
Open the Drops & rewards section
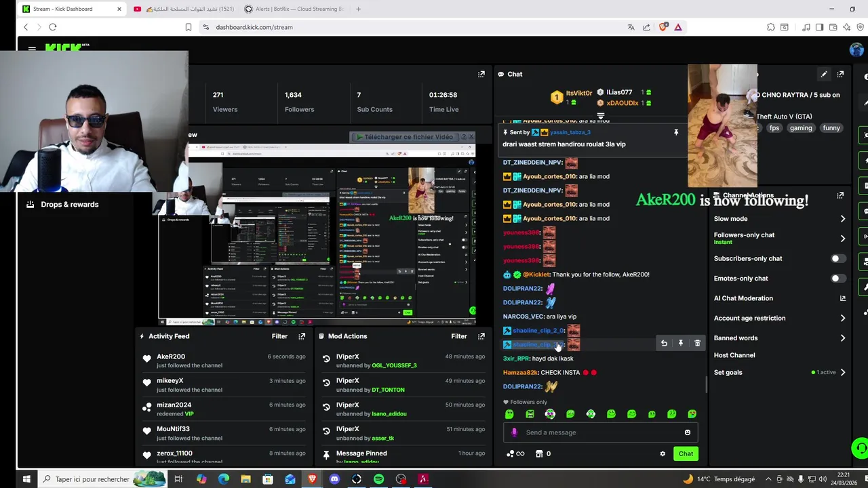[x=69, y=204]
